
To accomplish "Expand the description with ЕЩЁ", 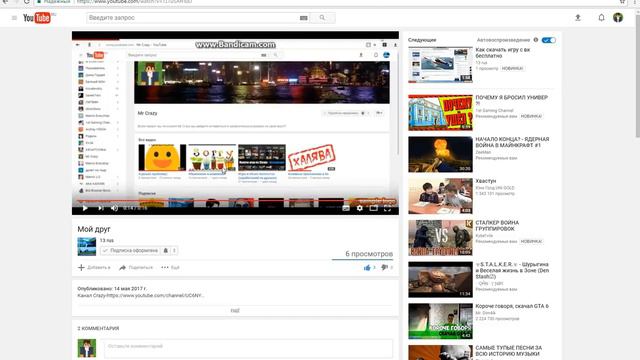I will click(235, 311).
